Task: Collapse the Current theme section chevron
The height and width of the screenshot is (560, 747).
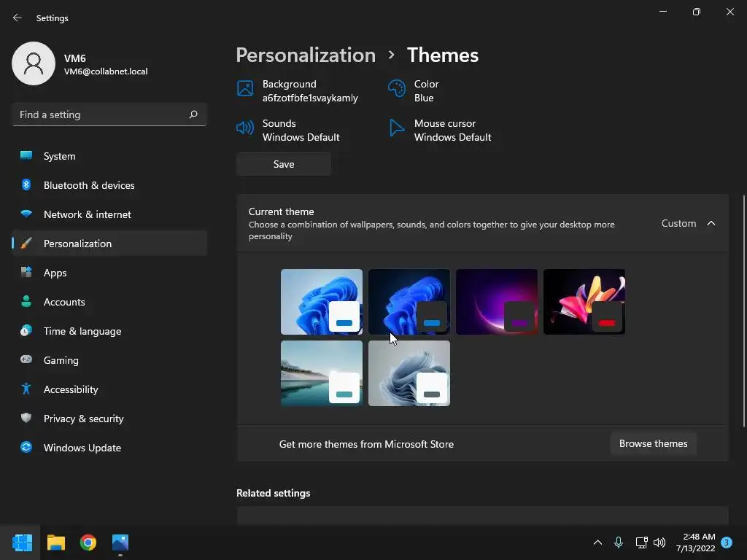Action: pyautogui.click(x=711, y=223)
